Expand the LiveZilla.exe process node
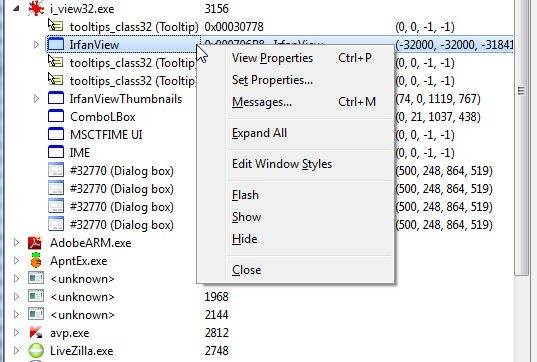This screenshot has width=537, height=362. pyautogui.click(x=16, y=350)
